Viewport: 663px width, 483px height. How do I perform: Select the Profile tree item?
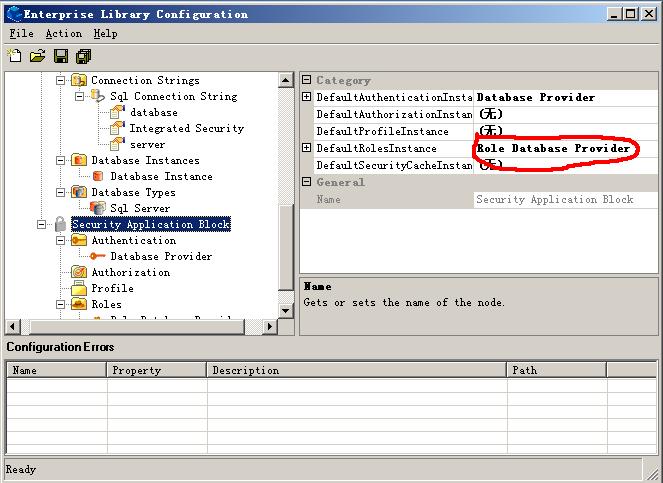click(112, 288)
